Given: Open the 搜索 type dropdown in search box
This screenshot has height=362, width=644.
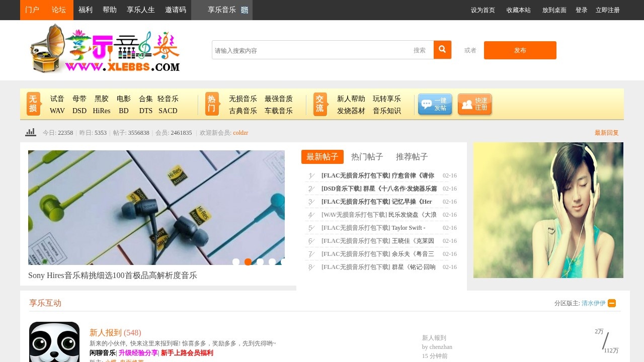Looking at the screenshot, I should (x=420, y=50).
